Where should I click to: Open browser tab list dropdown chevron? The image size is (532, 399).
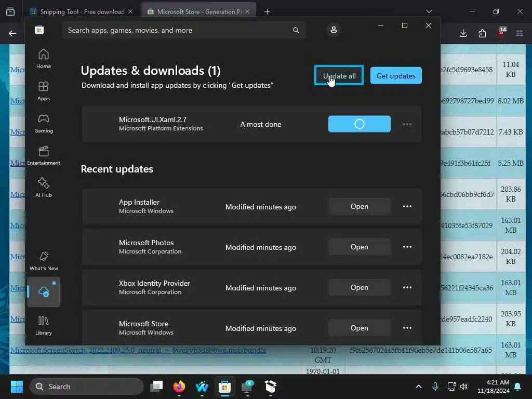429,11
